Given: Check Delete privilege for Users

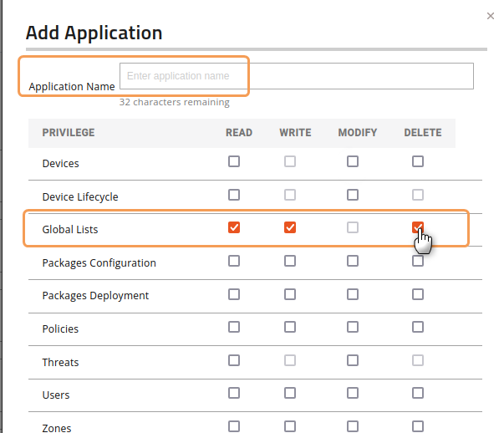Looking at the screenshot, I should [x=418, y=393].
